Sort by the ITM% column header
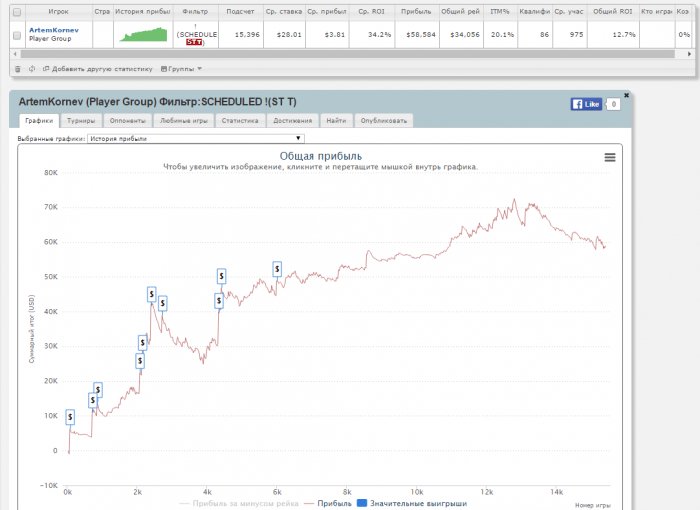 coord(500,12)
